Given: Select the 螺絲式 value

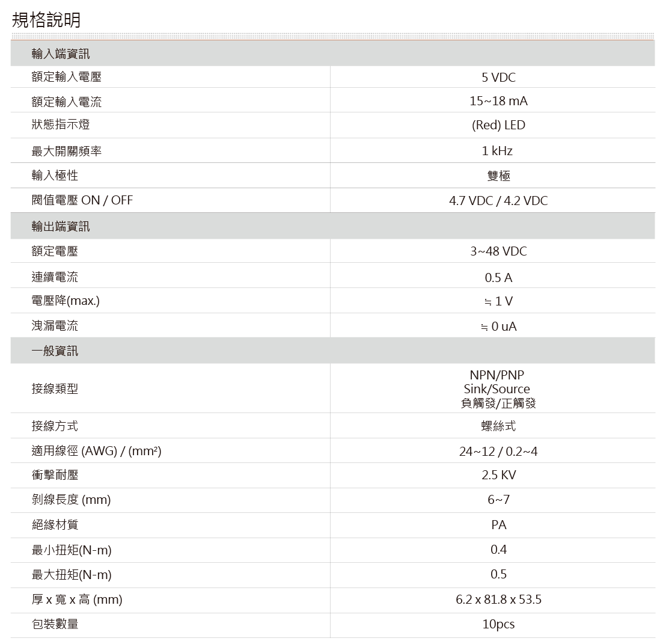Looking at the screenshot, I should coord(498,426).
